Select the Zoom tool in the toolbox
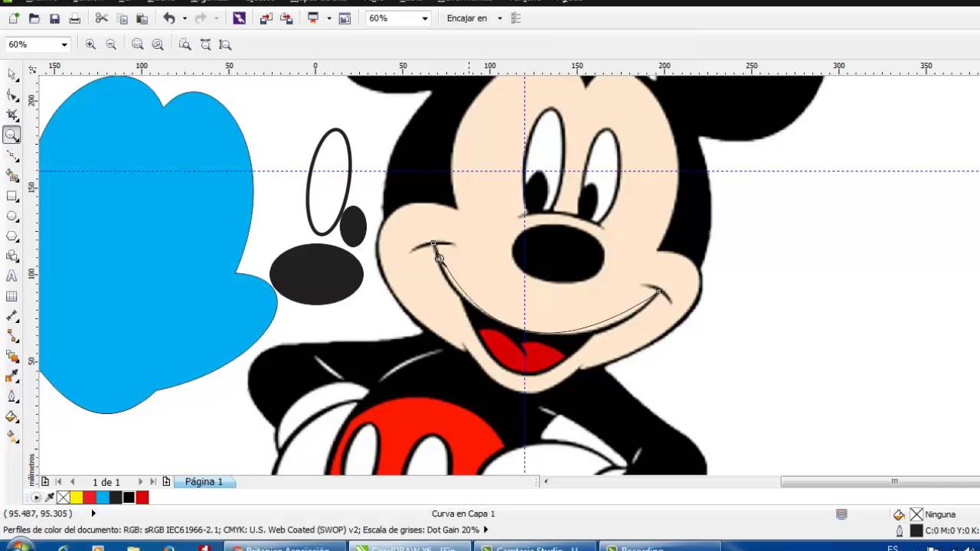 (x=12, y=135)
